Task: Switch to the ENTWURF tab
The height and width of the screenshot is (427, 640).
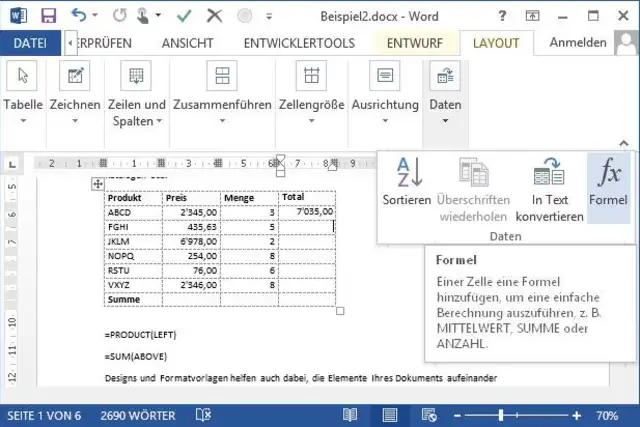Action: [x=416, y=43]
